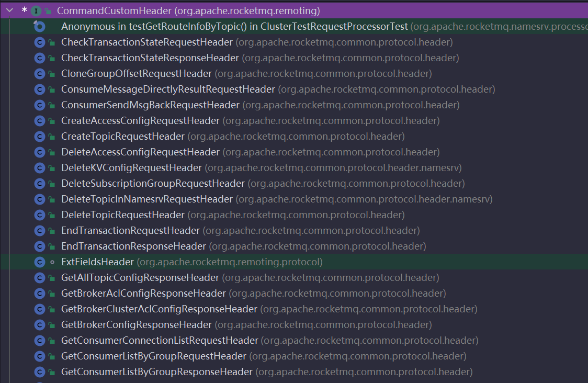This screenshot has width=588, height=383.
Task: Select GetBrokerAclConfigResponseHeader class name
Action: pos(144,294)
